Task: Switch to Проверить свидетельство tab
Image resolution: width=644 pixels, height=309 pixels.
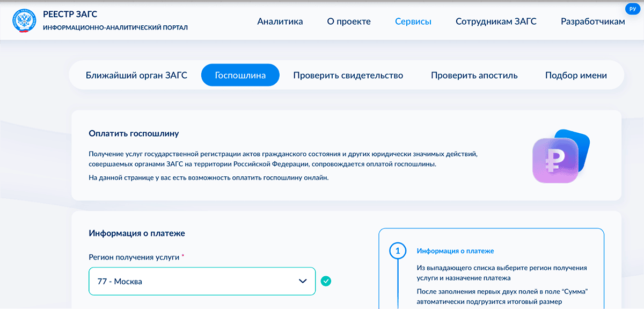Action: coord(348,75)
